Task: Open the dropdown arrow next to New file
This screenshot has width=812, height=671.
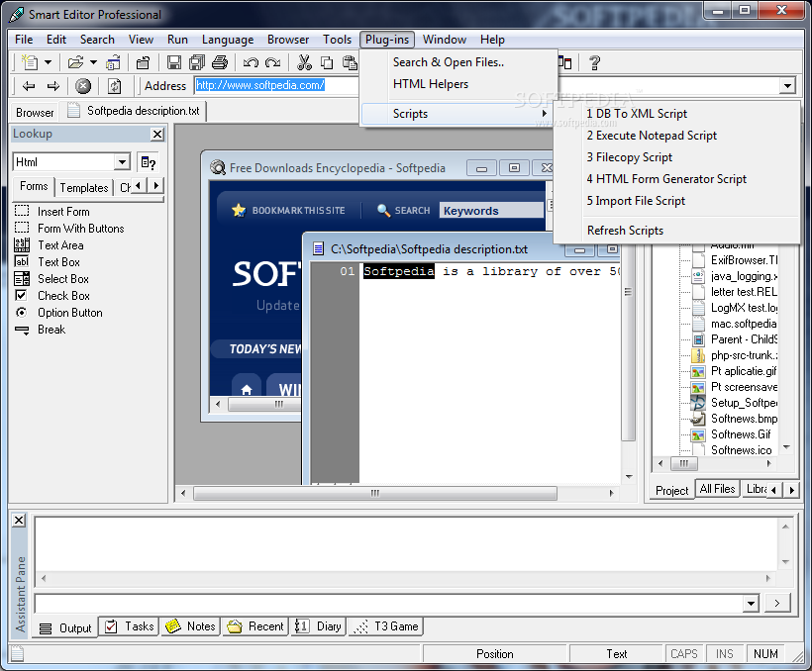Action: pyautogui.click(x=48, y=63)
